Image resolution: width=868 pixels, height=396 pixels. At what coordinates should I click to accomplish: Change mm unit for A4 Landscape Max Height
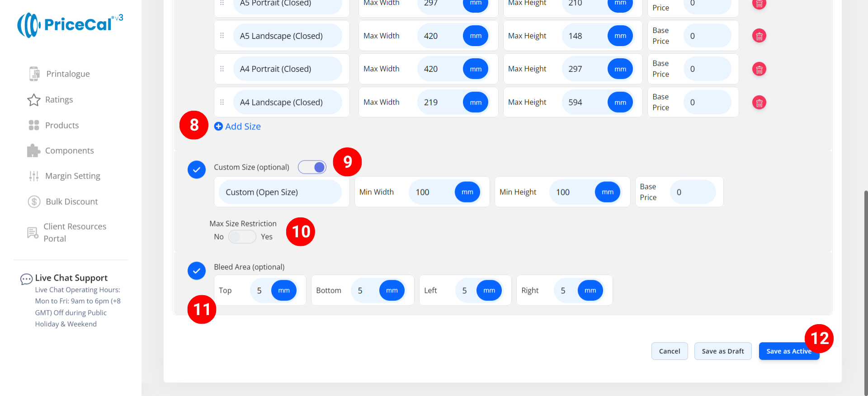click(x=620, y=103)
